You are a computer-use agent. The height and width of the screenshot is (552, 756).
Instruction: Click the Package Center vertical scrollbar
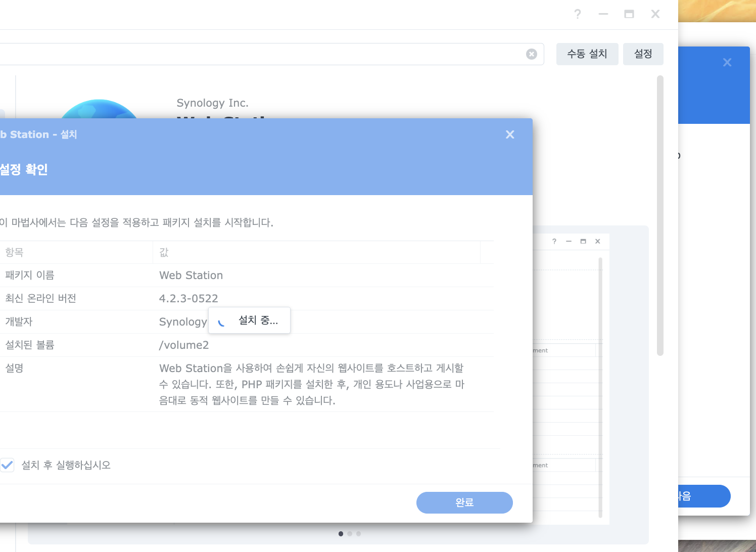[x=660, y=216]
